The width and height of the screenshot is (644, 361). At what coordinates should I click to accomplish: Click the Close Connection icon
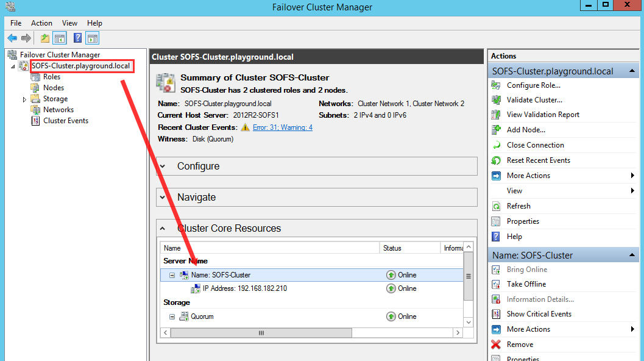tap(496, 145)
